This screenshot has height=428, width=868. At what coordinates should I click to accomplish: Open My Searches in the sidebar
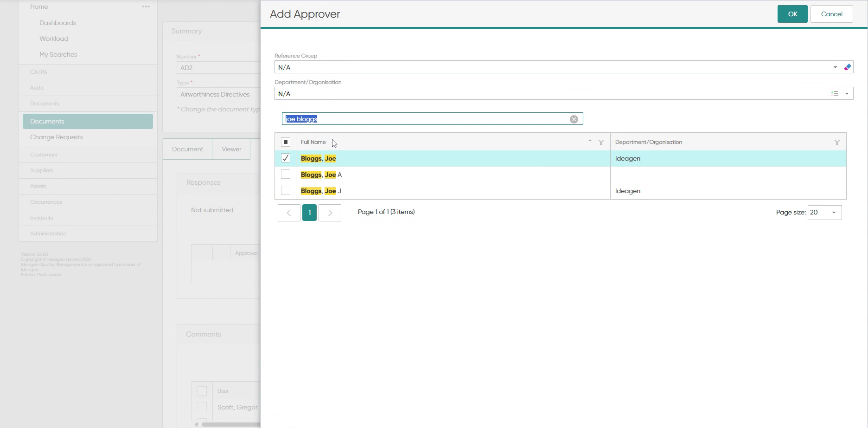58,54
